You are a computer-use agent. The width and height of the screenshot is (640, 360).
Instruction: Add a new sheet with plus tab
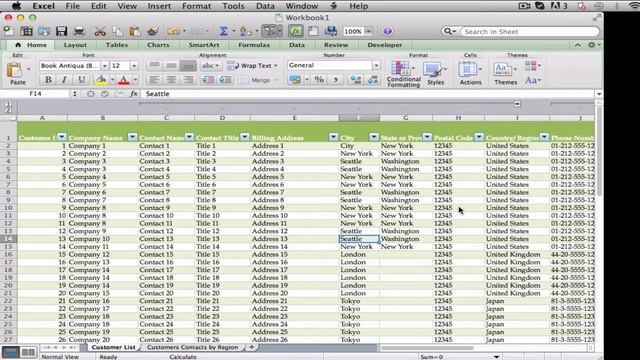coord(252,347)
